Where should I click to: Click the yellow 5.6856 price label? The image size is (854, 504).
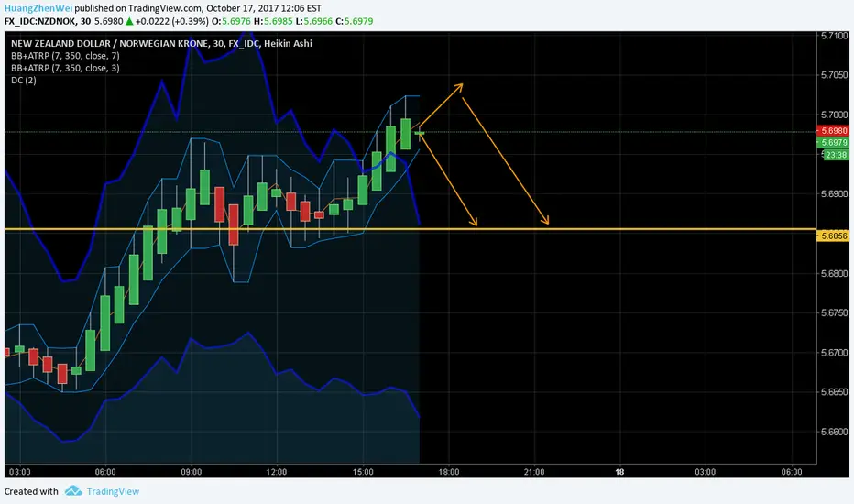[x=833, y=236]
